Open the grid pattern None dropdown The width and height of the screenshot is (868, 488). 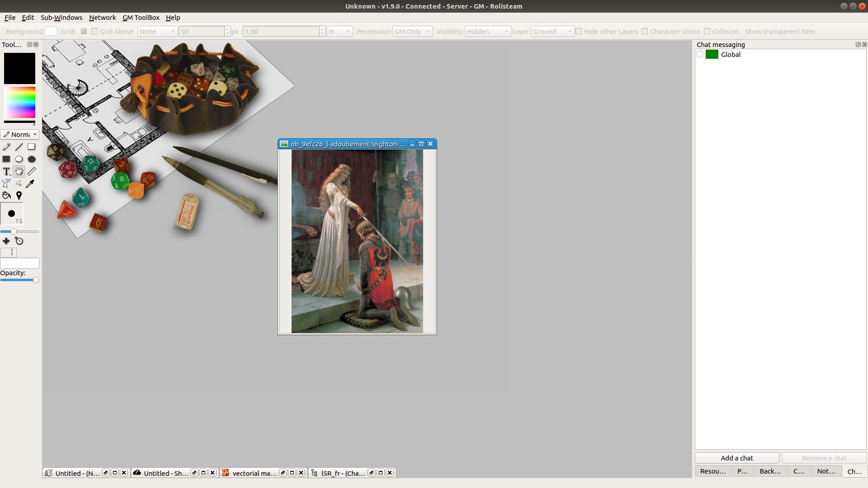(157, 32)
